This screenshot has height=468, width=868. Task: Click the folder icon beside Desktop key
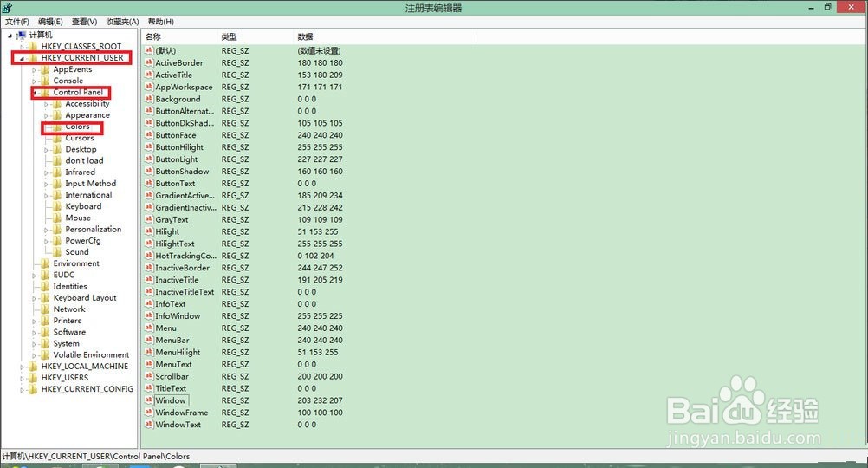tap(57, 149)
